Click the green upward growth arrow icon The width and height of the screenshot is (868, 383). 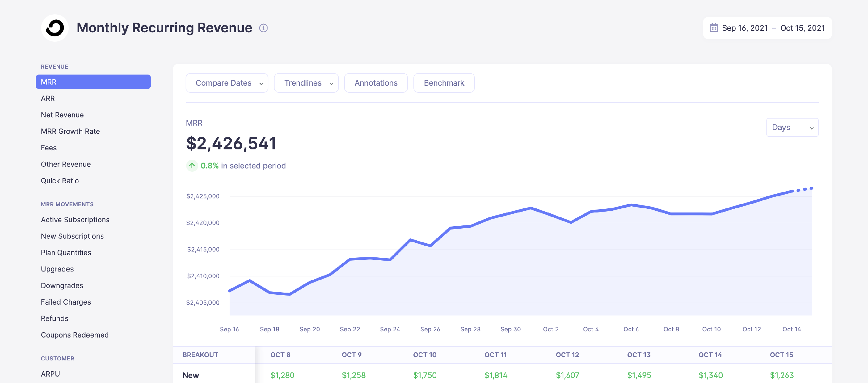point(192,166)
